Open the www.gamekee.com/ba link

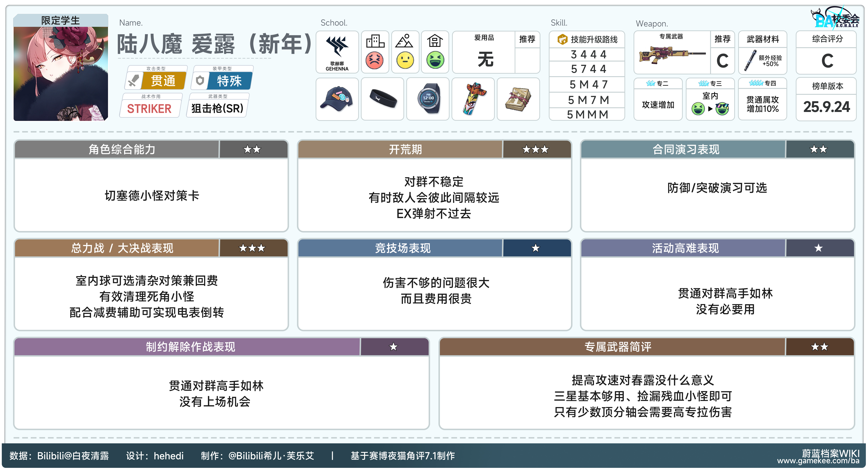(818, 461)
